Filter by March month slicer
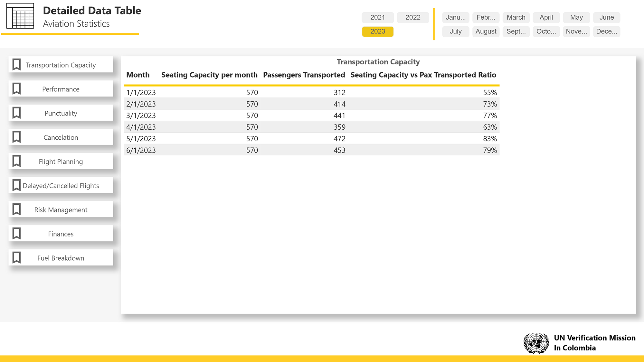 click(x=516, y=17)
